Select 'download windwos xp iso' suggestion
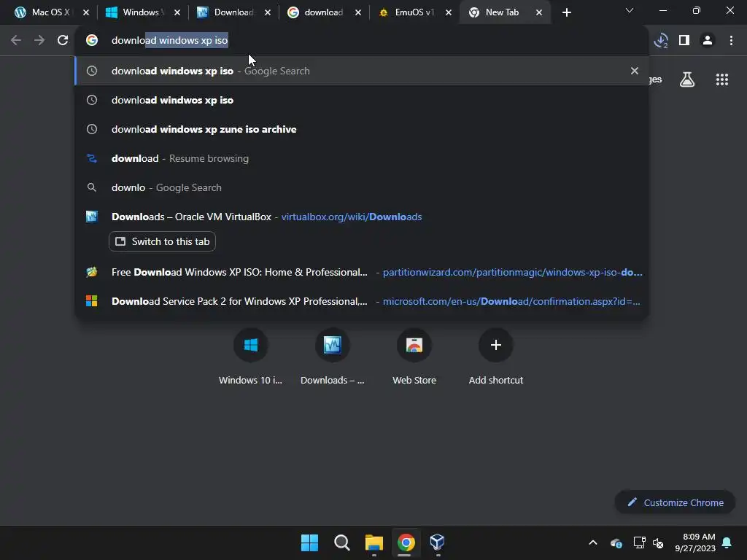Screen dimensions: 747x560 click(362, 100)
